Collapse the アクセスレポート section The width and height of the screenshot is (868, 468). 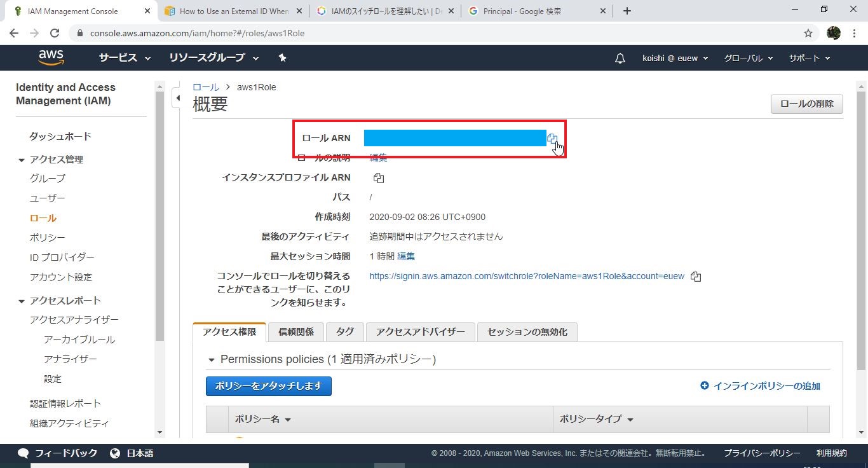click(x=22, y=301)
